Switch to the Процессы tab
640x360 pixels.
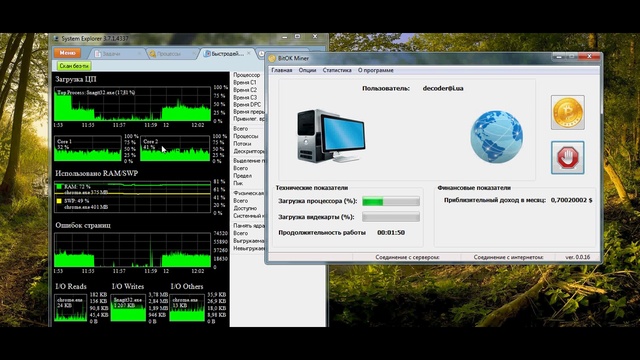pos(173,54)
